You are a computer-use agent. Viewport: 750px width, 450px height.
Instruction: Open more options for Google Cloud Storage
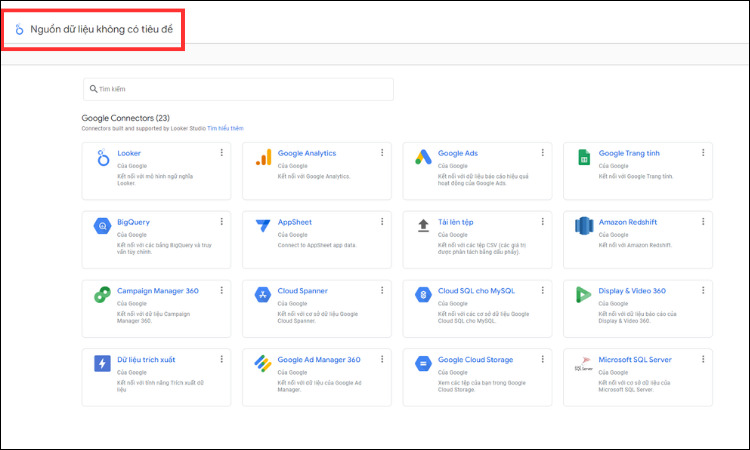[x=542, y=359]
